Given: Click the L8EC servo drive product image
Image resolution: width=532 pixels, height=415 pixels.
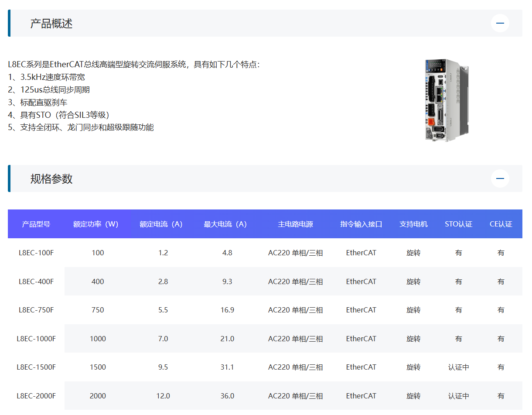Looking at the screenshot, I should [446, 100].
